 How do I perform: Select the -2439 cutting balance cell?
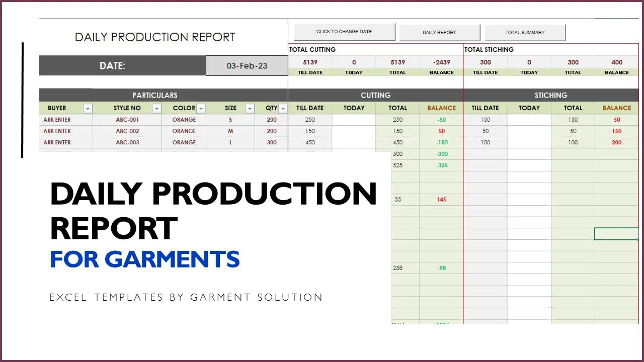click(x=441, y=62)
